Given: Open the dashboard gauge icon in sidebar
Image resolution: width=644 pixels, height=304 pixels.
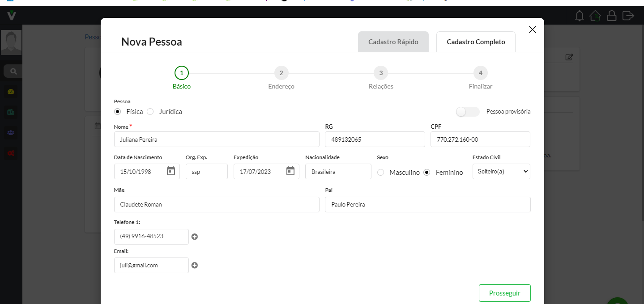Looking at the screenshot, I should (11, 92).
